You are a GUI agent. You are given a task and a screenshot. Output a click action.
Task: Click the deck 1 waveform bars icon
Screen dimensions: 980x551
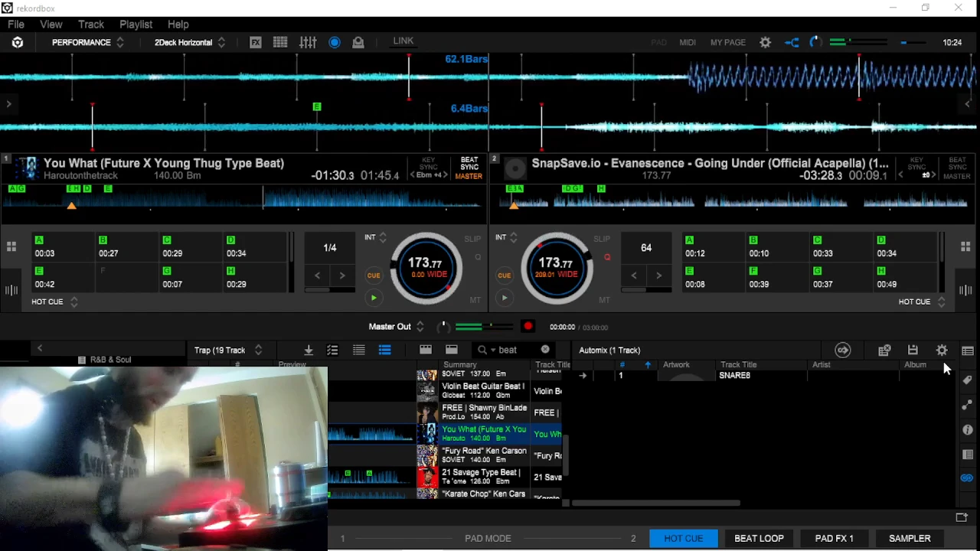click(x=11, y=290)
